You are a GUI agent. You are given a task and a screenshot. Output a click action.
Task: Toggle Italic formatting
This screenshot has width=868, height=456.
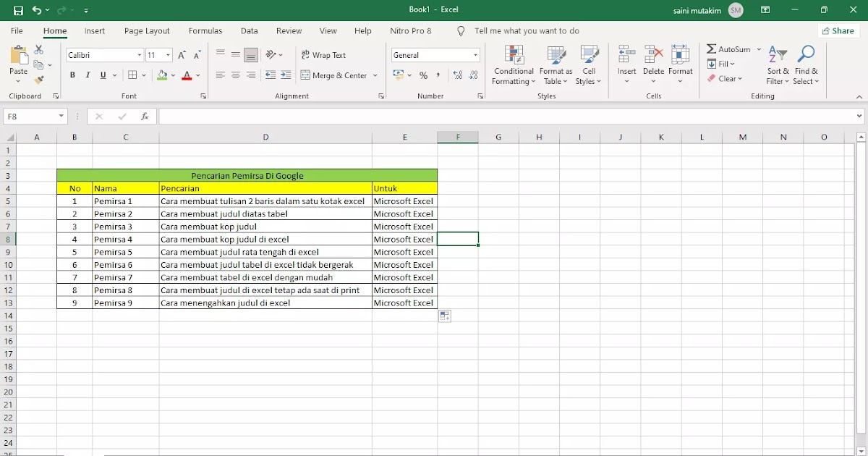(88, 75)
